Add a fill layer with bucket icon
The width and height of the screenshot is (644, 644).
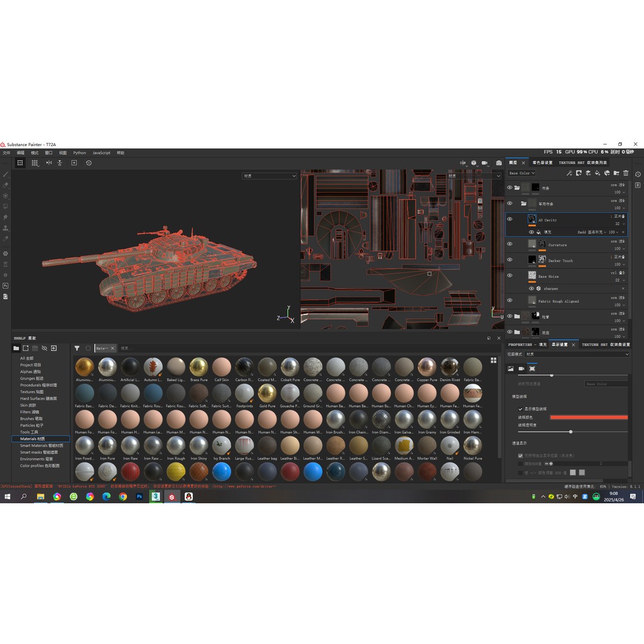(597, 174)
